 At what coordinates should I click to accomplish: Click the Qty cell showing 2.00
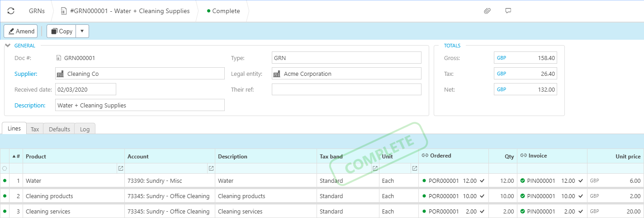click(503, 211)
